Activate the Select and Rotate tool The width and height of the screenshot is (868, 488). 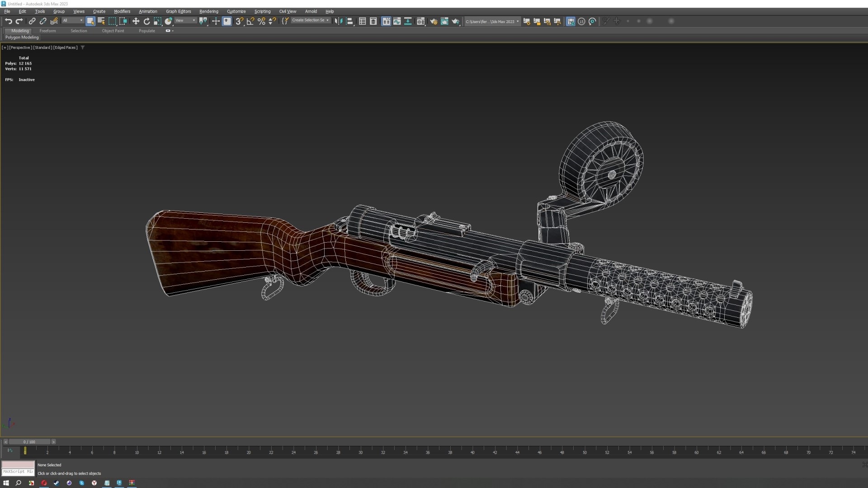[146, 21]
